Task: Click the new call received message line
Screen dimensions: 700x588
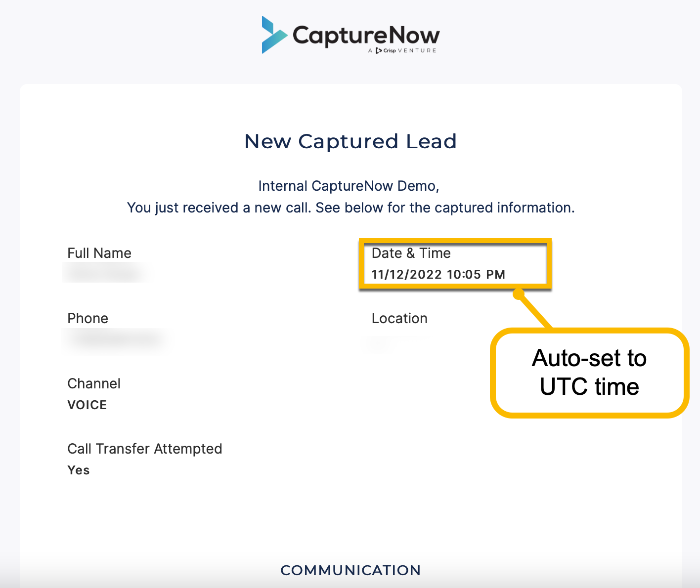Action: (x=350, y=208)
